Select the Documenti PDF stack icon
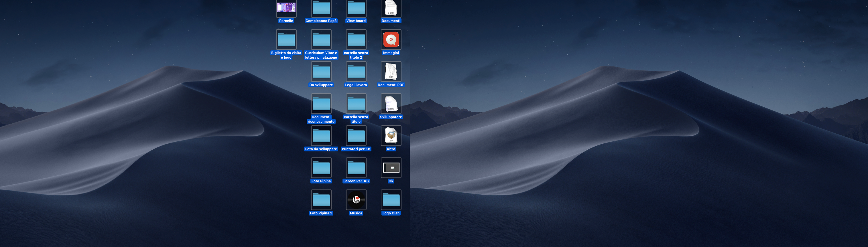 pyautogui.click(x=391, y=72)
